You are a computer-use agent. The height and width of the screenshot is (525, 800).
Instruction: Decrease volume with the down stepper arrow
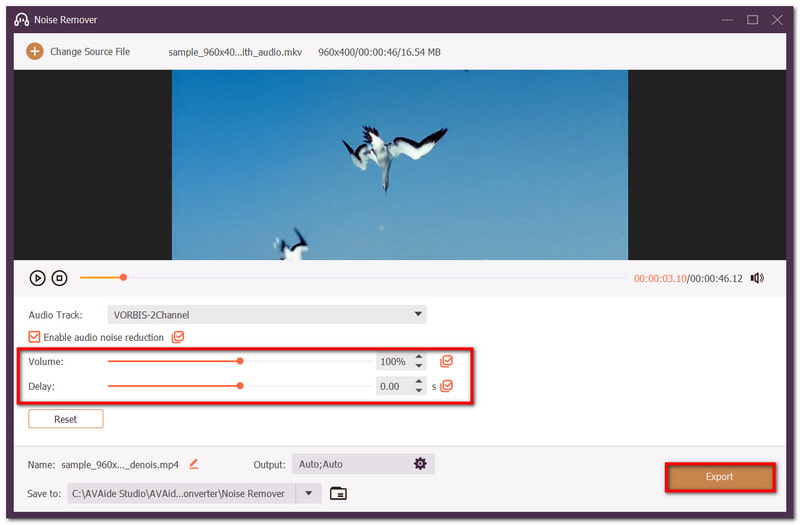pyautogui.click(x=419, y=366)
